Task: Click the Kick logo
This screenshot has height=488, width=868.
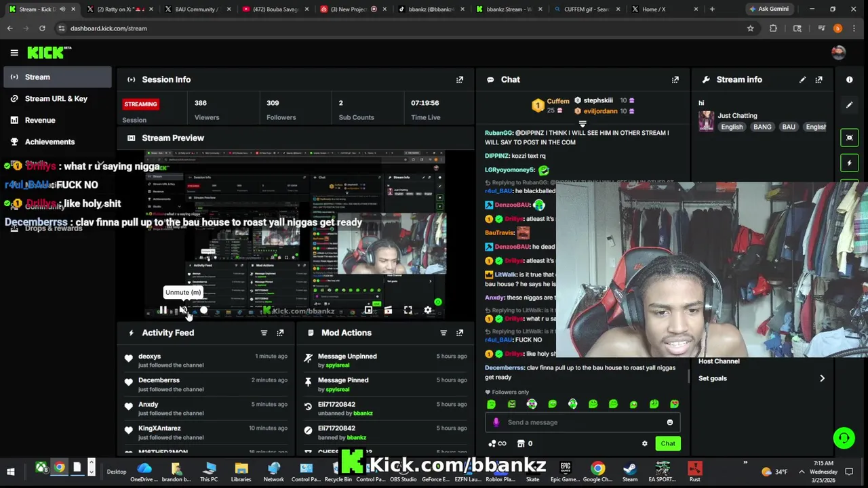Action: pos(49,52)
